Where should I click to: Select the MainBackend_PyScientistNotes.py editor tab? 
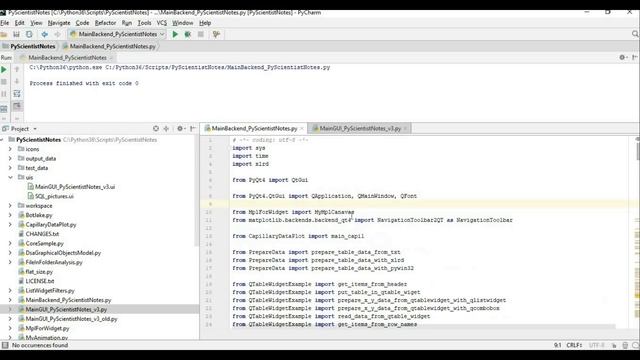(254, 129)
